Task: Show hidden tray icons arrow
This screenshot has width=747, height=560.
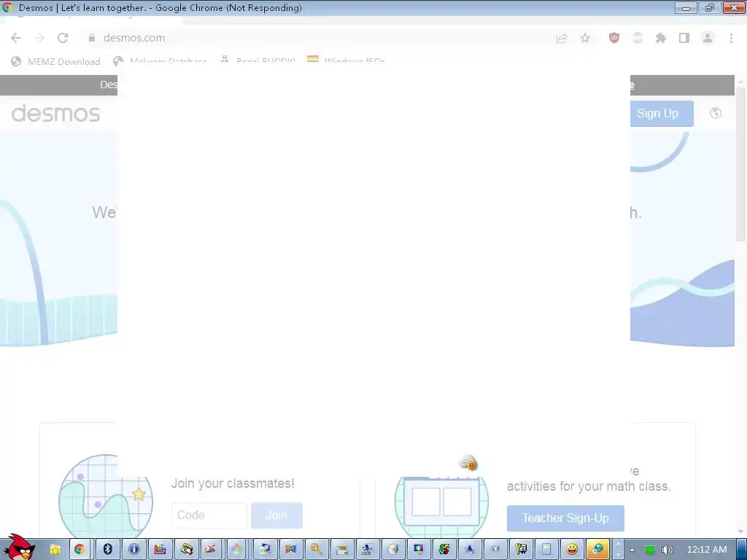Action: point(632,550)
